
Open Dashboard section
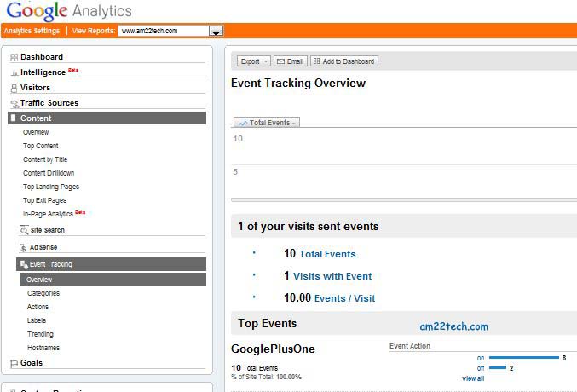click(x=42, y=57)
